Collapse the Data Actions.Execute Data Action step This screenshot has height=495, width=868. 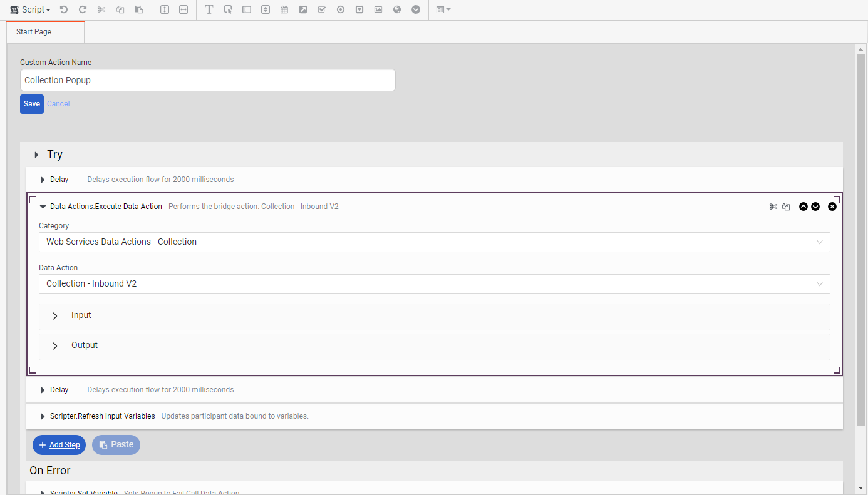tap(43, 207)
